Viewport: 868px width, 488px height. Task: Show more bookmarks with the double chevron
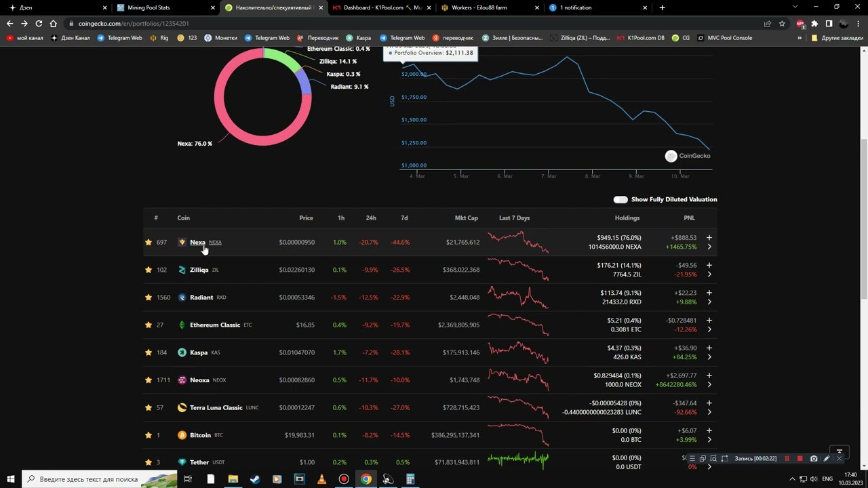800,38
